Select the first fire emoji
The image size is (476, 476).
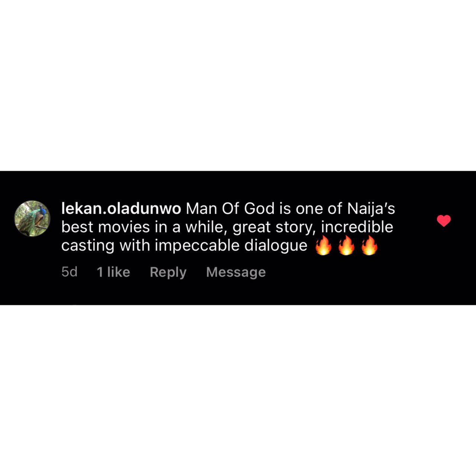pyautogui.click(x=324, y=246)
